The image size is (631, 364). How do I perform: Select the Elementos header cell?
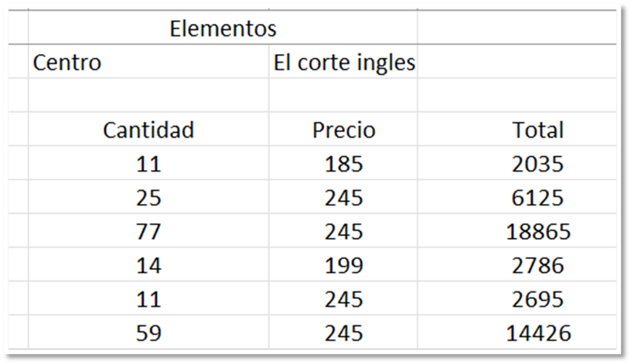223,27
